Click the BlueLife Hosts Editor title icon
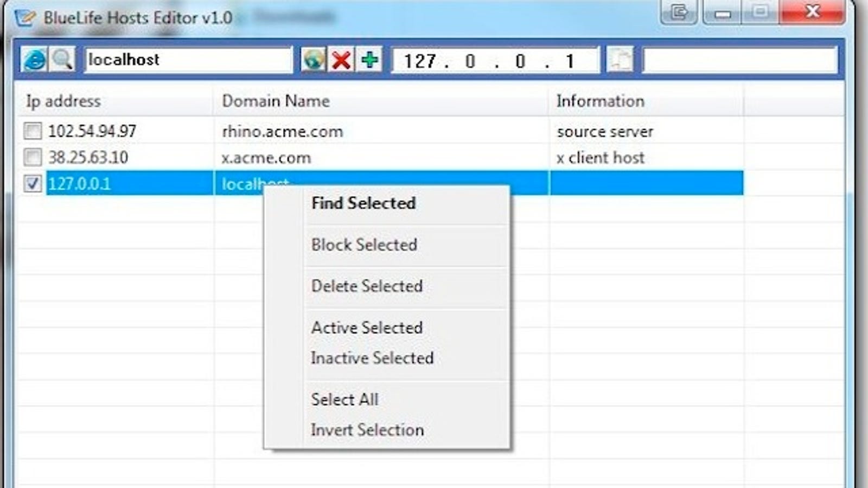This screenshot has height=488, width=868. [x=24, y=17]
